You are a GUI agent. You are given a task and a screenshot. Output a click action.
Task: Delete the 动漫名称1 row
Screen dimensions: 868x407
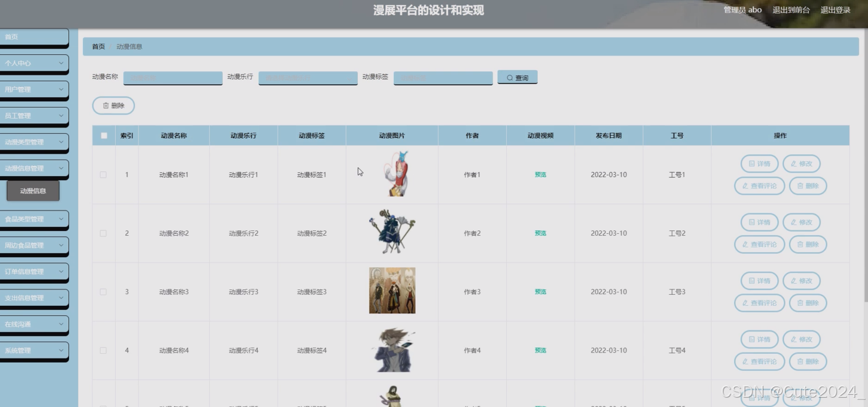coord(808,186)
